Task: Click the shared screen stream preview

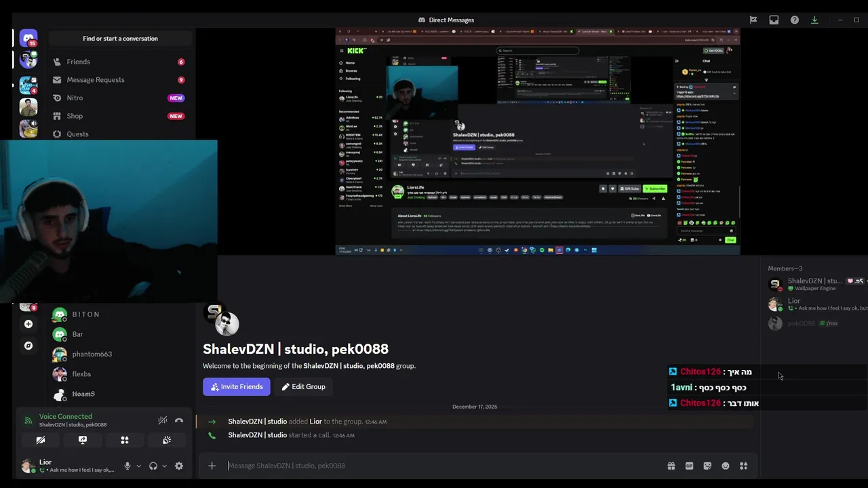Action: (x=538, y=141)
